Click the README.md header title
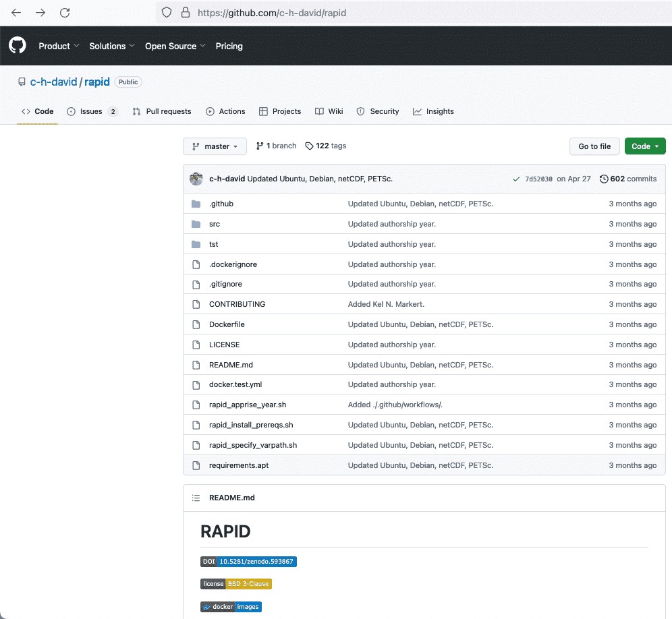Screen dimensions: 672x619 pyautogui.click(x=232, y=498)
